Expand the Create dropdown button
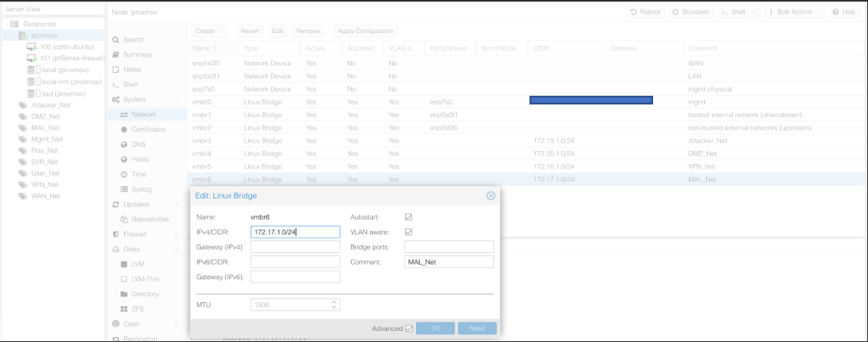Screen dimensions: 868x342 [x=209, y=31]
